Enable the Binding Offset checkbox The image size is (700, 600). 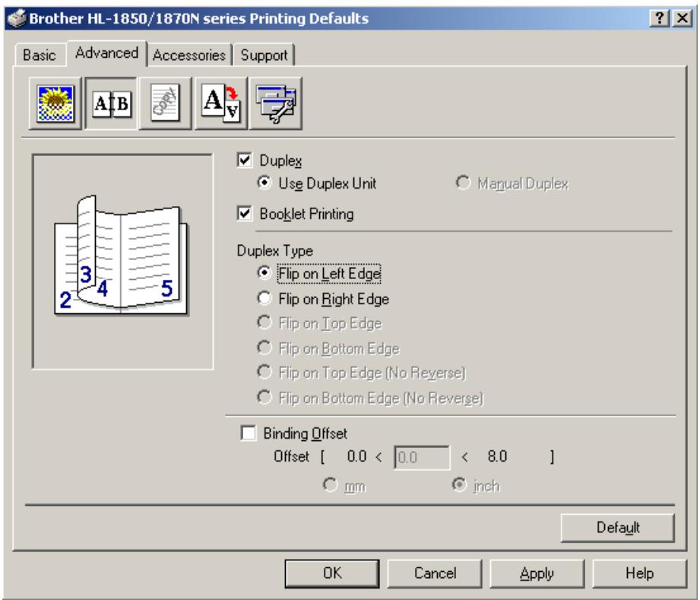249,433
